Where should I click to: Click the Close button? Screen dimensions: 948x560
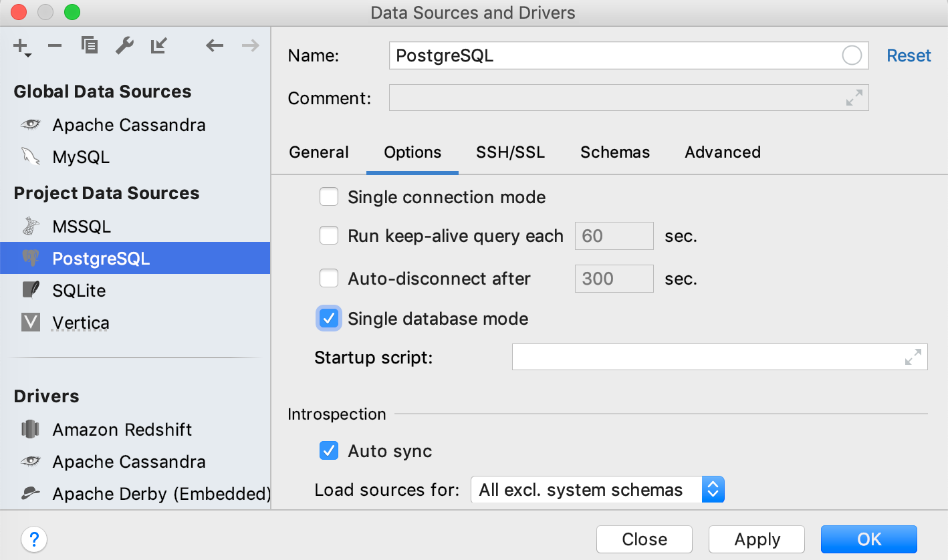(x=644, y=539)
